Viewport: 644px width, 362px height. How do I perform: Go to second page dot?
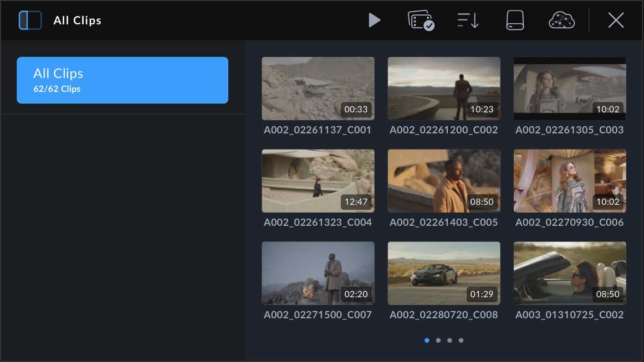[x=438, y=340]
